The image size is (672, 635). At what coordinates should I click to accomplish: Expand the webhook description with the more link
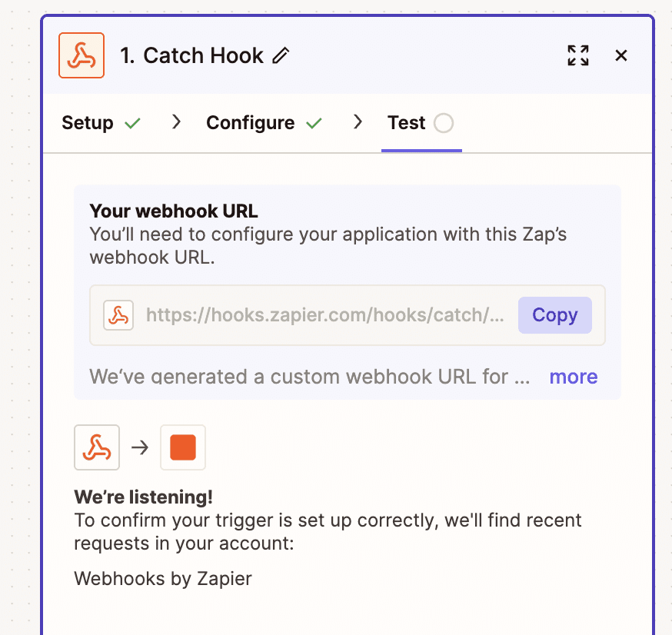[x=573, y=377]
